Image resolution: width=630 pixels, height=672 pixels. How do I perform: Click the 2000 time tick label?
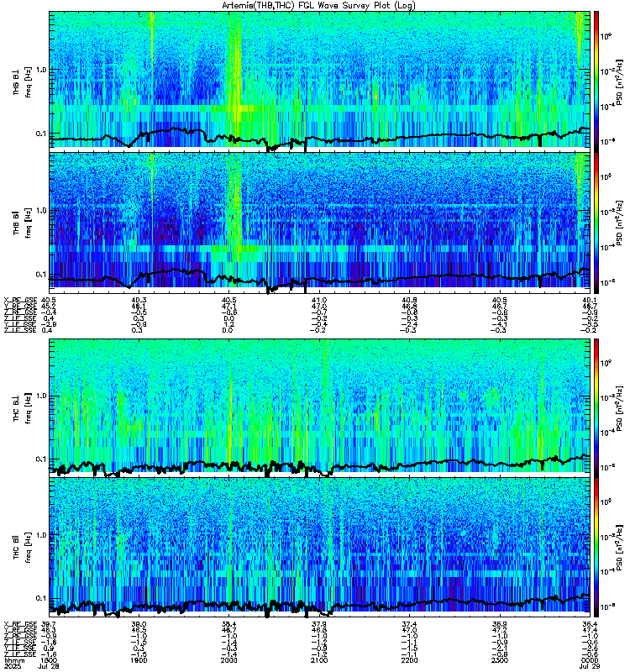(228, 660)
